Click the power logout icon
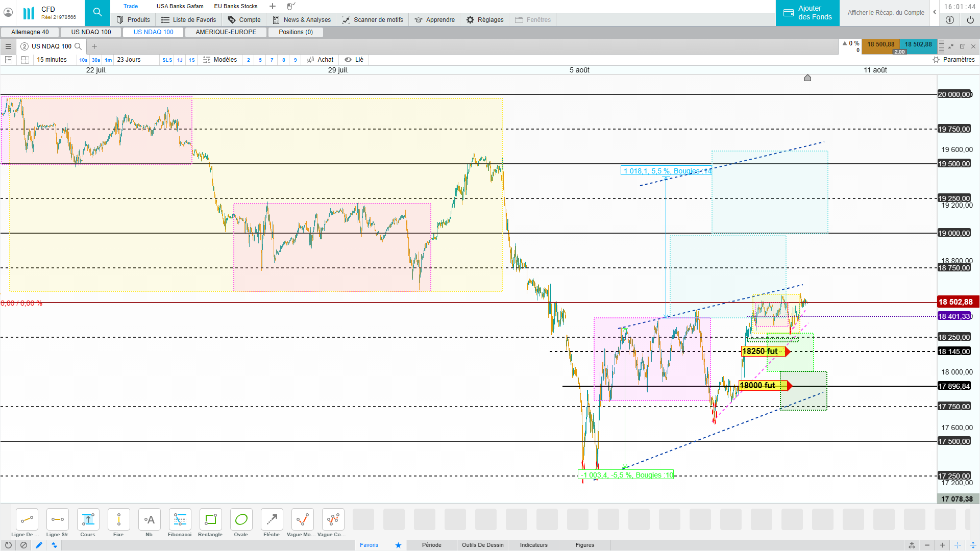 point(970,20)
